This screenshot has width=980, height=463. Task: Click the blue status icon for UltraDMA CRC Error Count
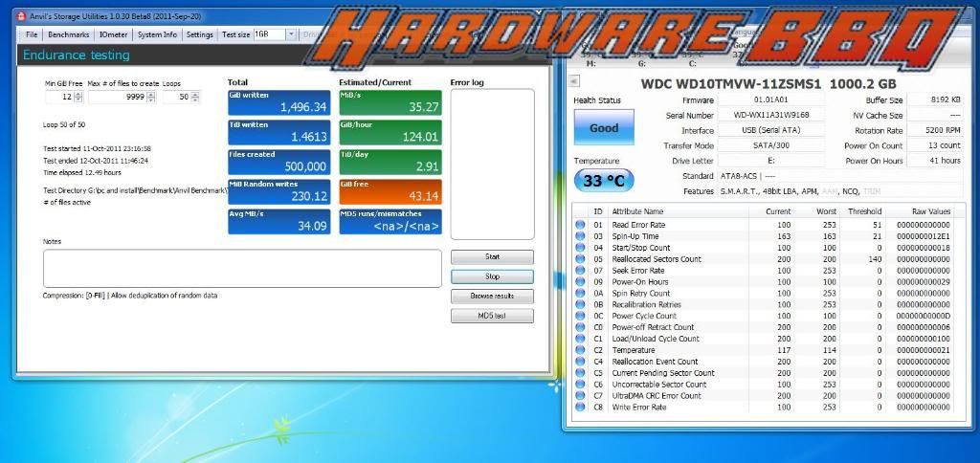coord(580,395)
